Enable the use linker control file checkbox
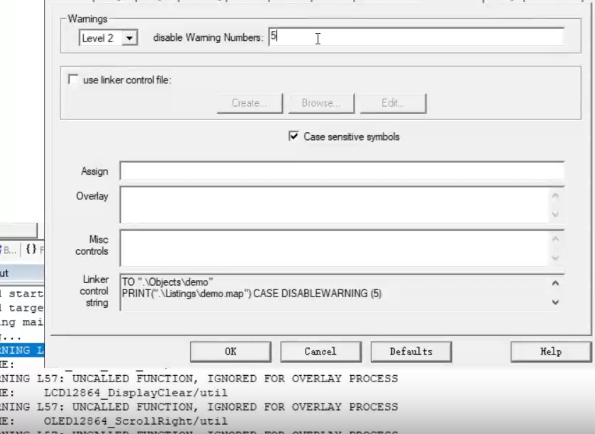This screenshot has width=595, height=434. point(72,80)
